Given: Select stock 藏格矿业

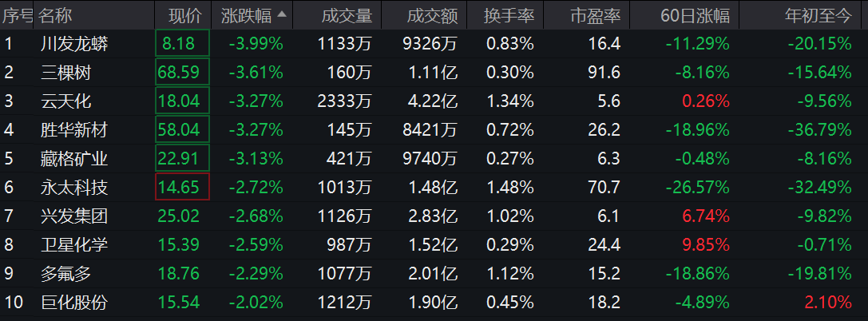Looking at the screenshot, I should (x=75, y=159).
